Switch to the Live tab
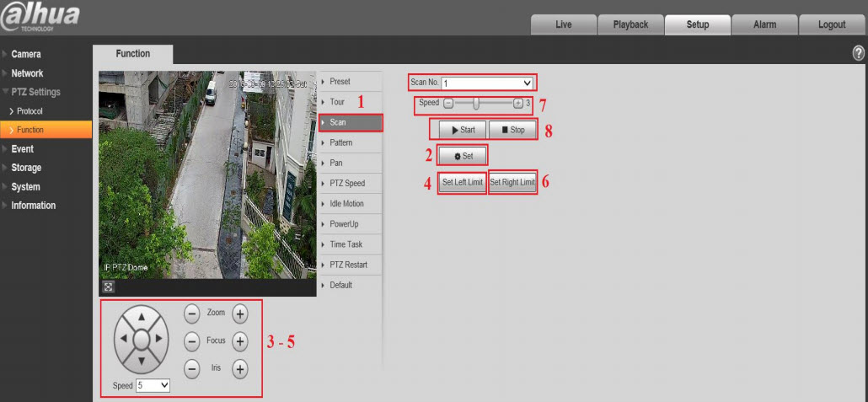The image size is (868, 402). pos(563,24)
